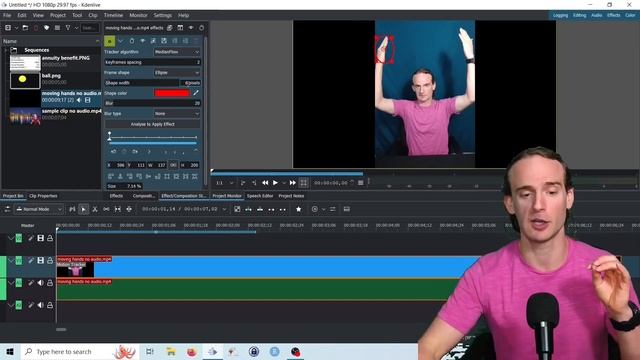Screen dimensions: 640x360
Task: Mute the bottom audio track
Action: point(40,305)
